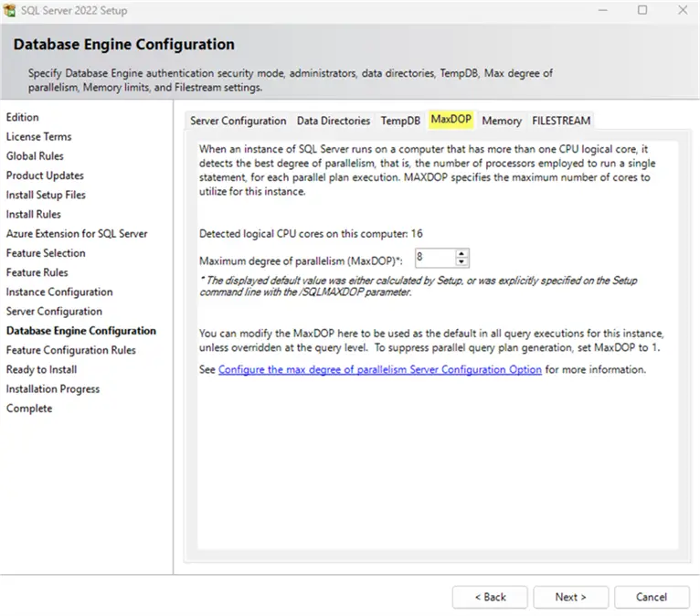Click the Detected logical CPU cores text
700x616 pixels.
click(x=311, y=234)
